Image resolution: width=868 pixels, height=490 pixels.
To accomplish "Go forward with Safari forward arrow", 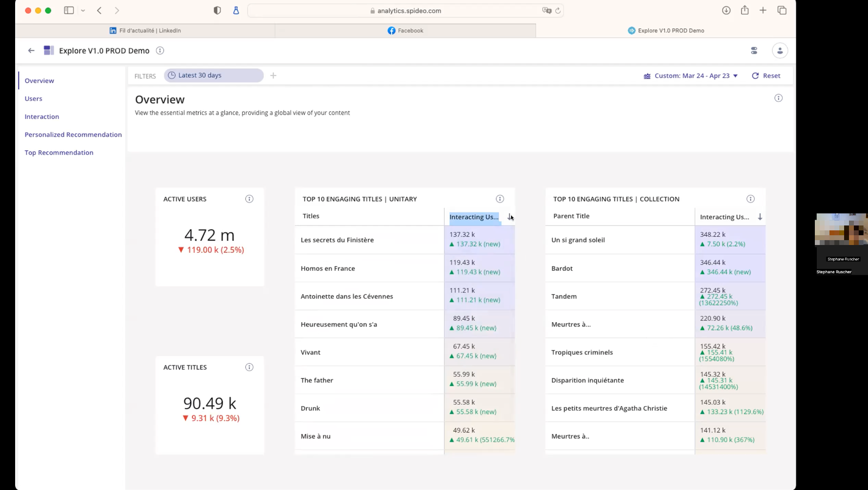I will pyautogui.click(x=117, y=10).
